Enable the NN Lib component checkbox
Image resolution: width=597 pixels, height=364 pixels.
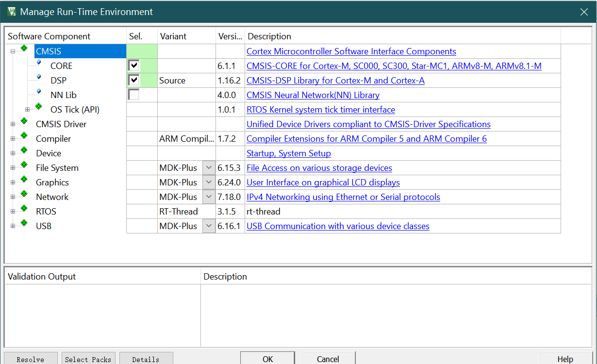point(133,95)
